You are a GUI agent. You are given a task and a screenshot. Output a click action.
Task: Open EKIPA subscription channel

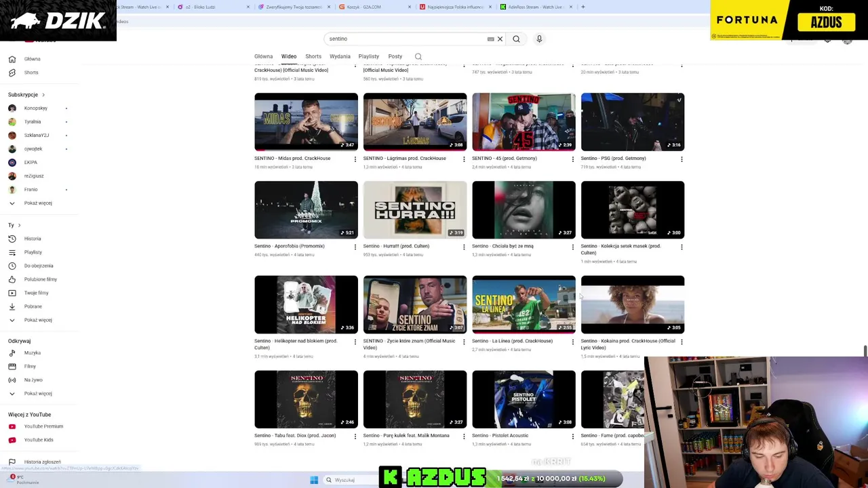coord(31,163)
